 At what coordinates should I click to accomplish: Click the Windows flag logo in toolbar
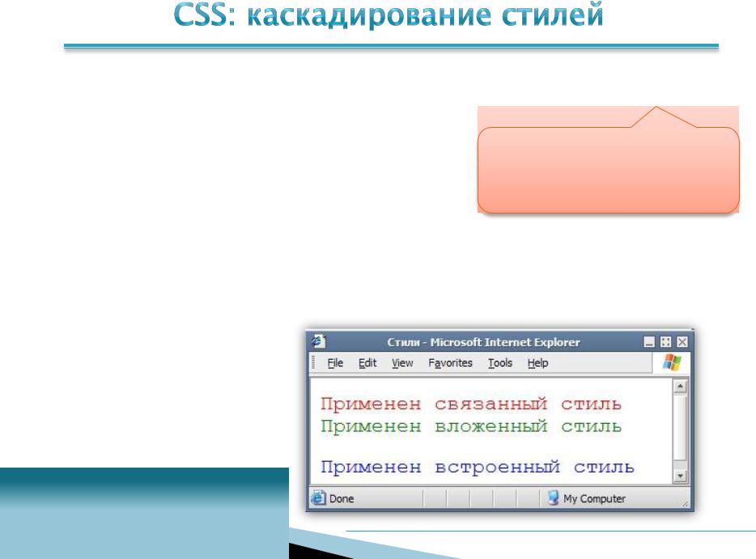672,362
